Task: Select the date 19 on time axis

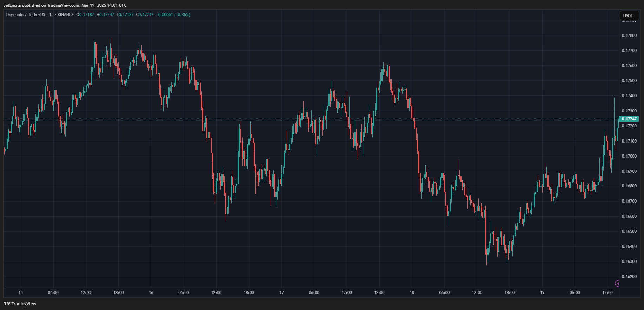Action: (542, 293)
